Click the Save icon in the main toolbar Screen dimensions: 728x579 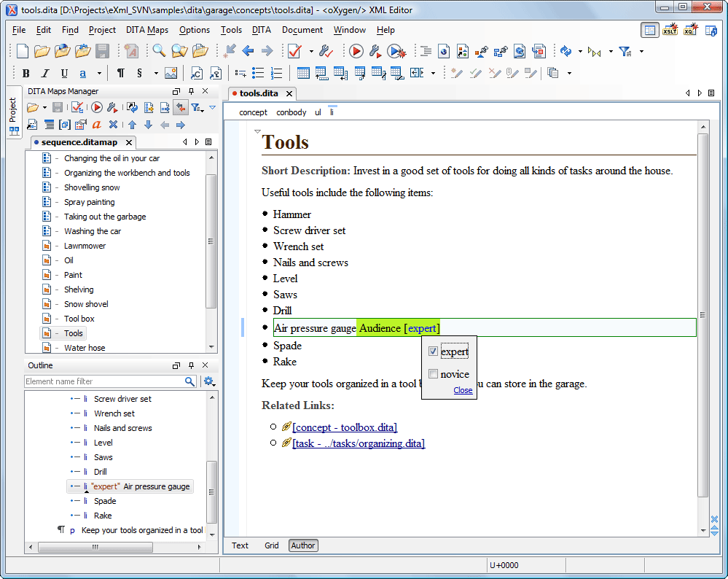102,51
